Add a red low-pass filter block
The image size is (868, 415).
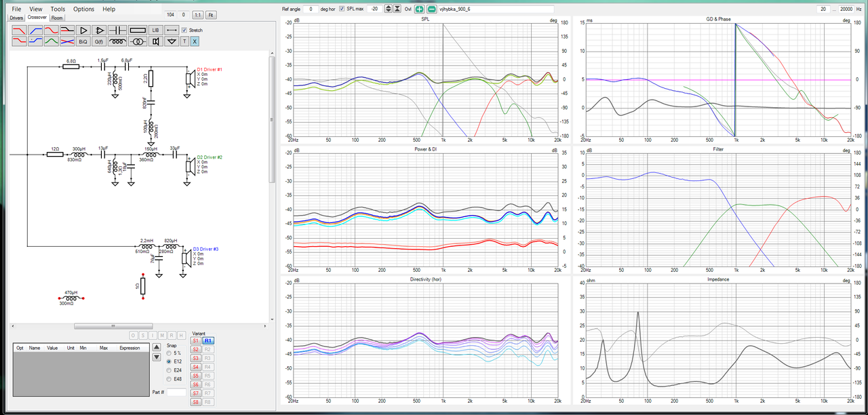pyautogui.click(x=20, y=31)
